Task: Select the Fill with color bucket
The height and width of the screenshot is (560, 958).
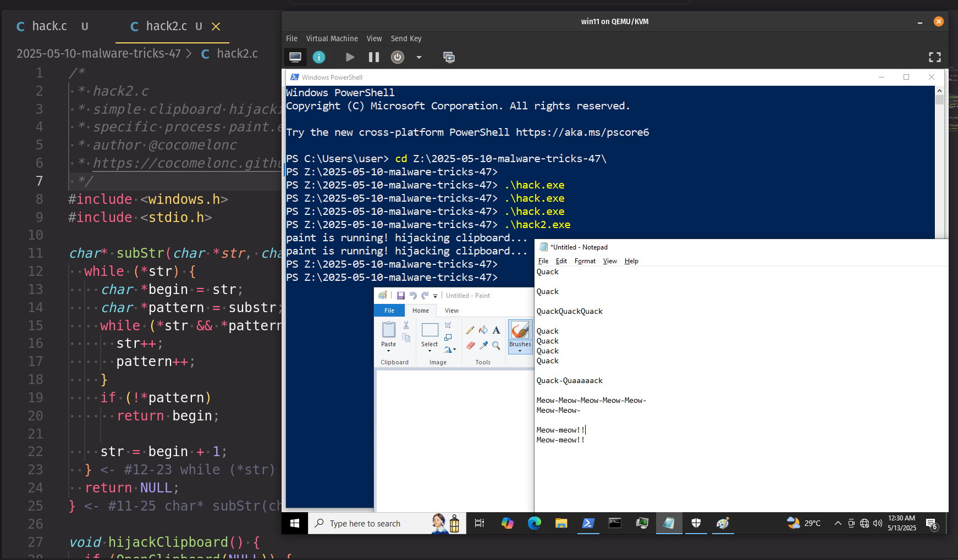Action: pyautogui.click(x=483, y=330)
